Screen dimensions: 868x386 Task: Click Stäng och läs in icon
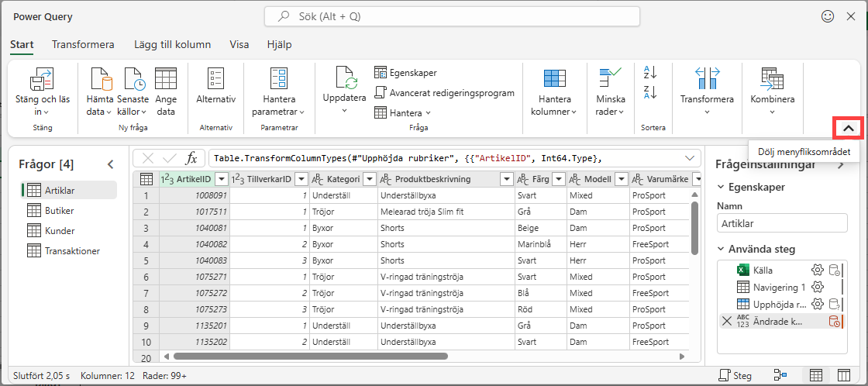[x=42, y=78]
